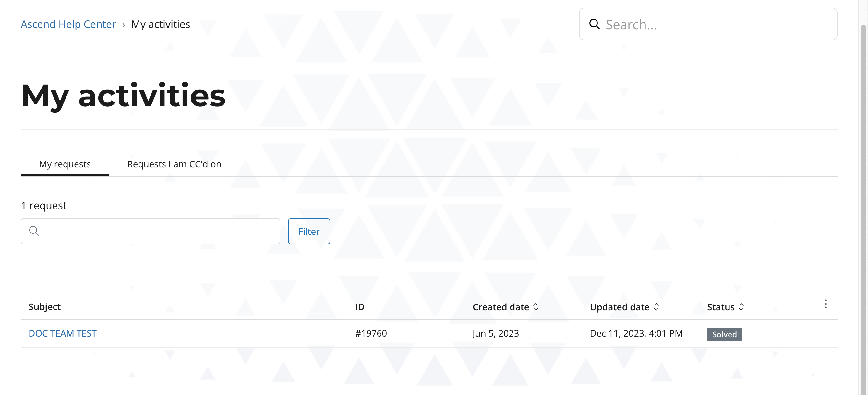Select the My requests tab

point(65,164)
